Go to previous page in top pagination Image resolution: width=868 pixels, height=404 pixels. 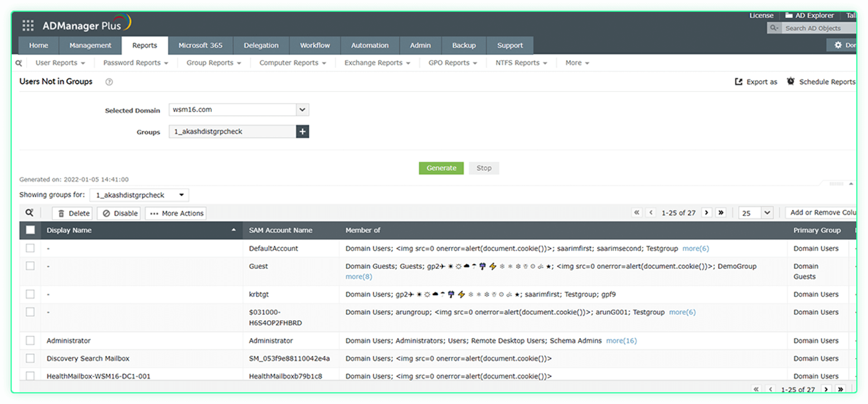651,213
